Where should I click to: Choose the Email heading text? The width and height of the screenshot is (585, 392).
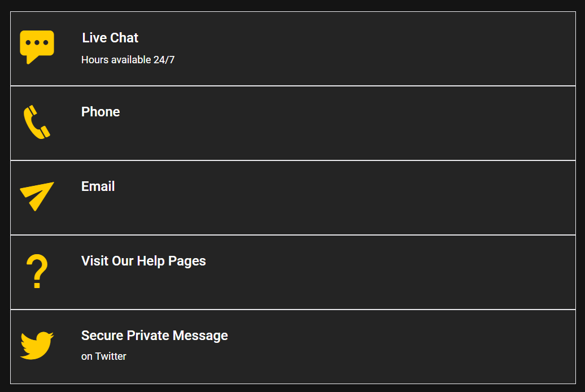98,186
